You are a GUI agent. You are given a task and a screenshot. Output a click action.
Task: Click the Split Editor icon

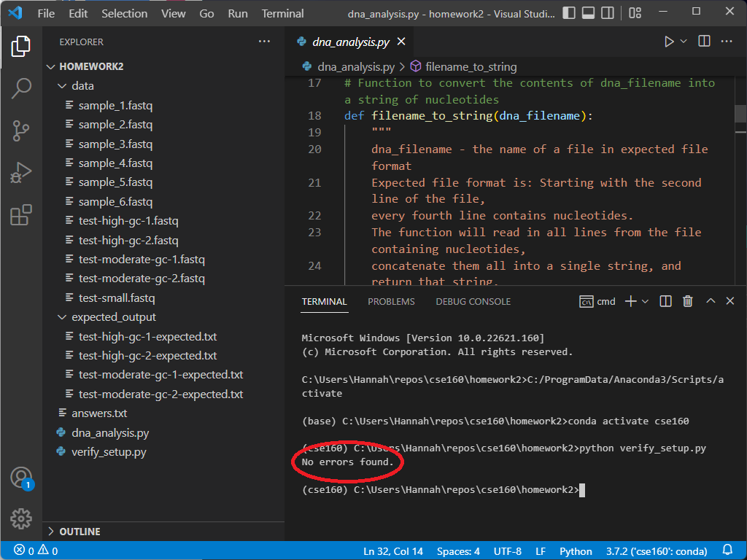(x=704, y=42)
